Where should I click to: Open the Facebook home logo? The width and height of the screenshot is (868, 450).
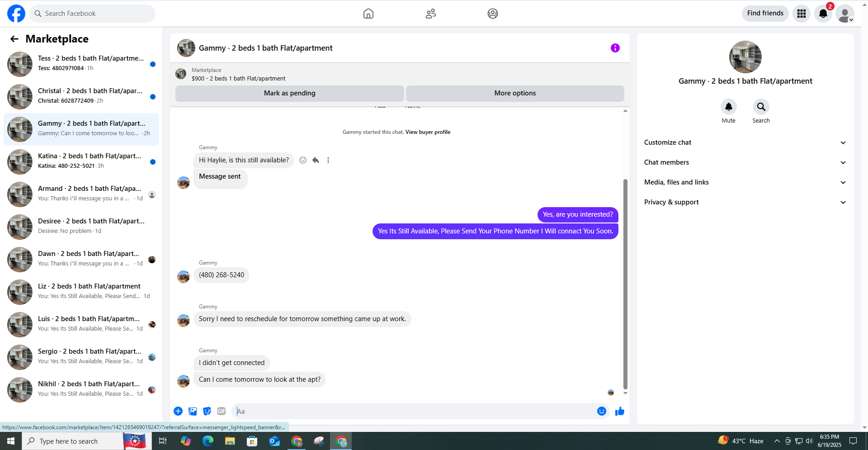click(x=16, y=14)
